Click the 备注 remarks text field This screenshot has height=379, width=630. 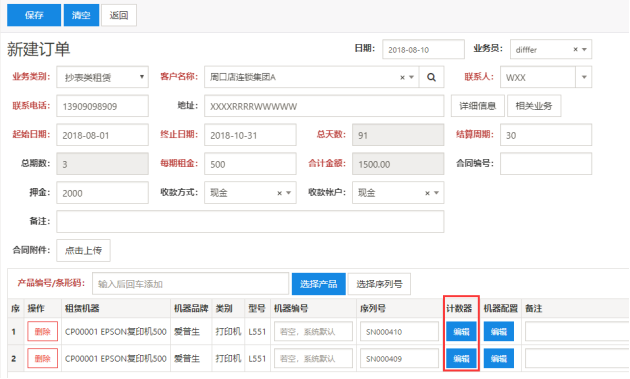click(250, 221)
